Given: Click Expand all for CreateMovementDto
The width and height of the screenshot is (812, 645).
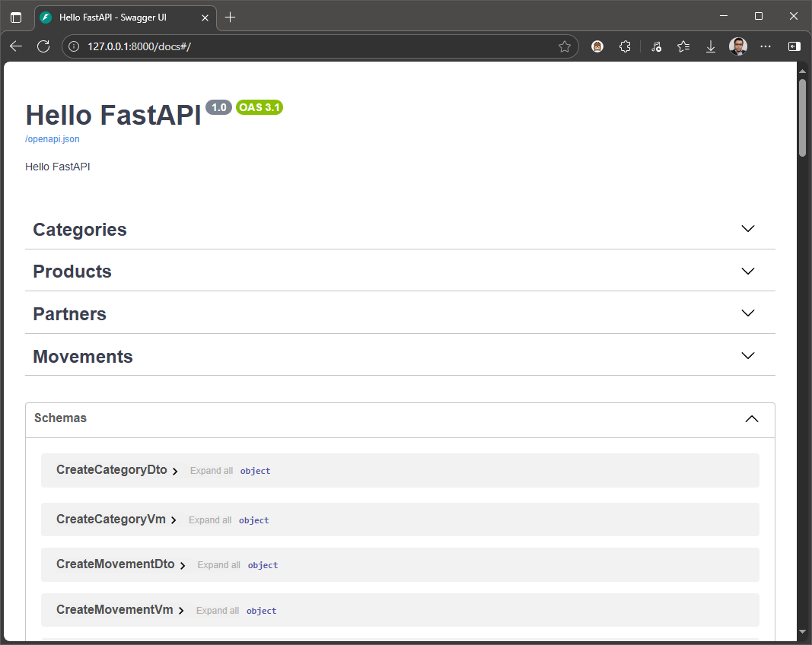Looking at the screenshot, I should (218, 565).
